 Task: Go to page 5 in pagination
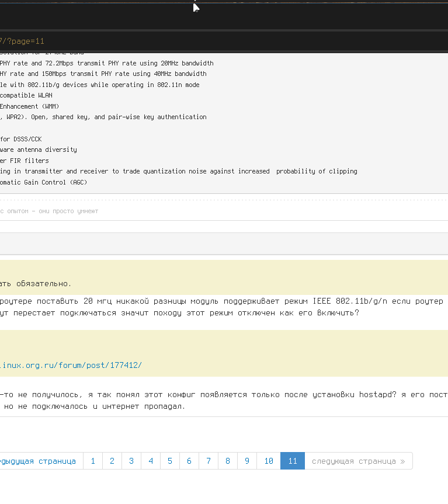(x=170, y=461)
